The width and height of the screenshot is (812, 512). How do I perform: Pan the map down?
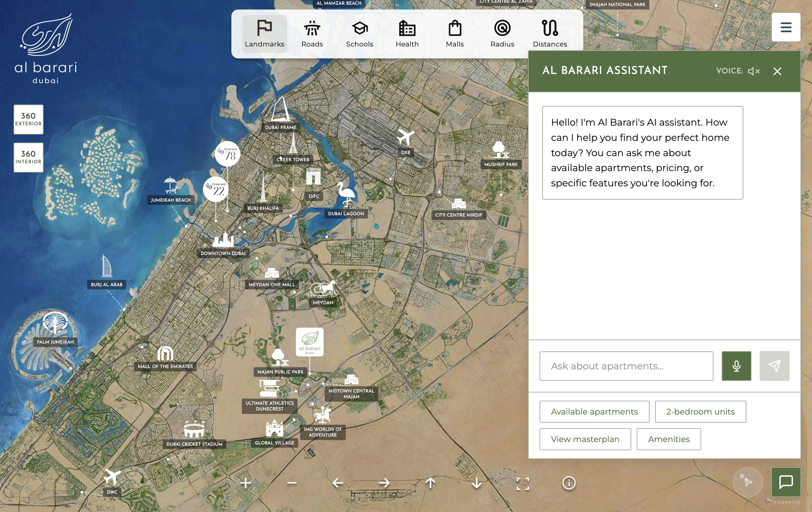point(476,483)
